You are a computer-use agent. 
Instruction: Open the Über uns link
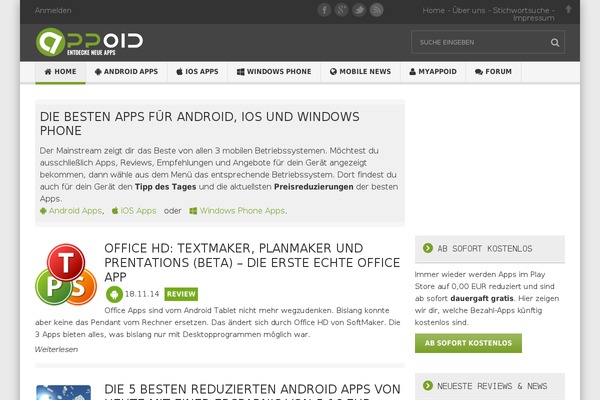468,10
